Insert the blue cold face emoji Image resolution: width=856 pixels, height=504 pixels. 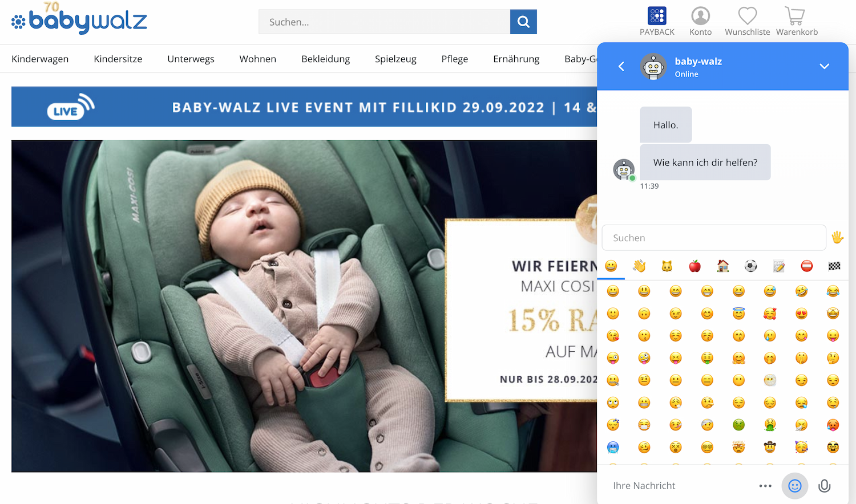coord(613,447)
